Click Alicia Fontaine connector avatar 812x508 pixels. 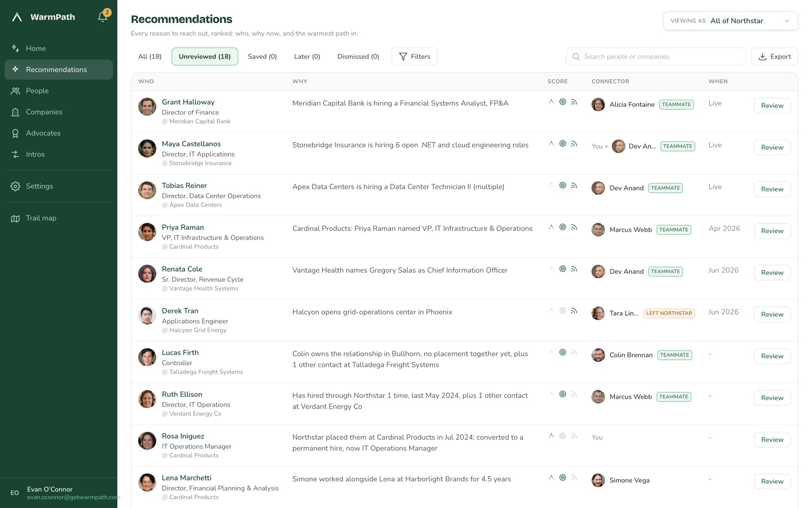pyautogui.click(x=598, y=104)
